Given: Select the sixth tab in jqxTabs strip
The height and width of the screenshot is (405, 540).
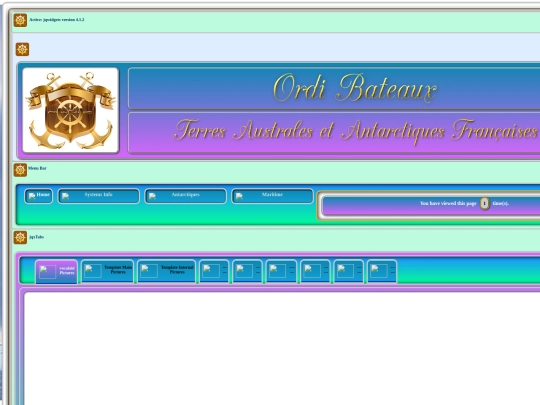Looking at the screenshot, I should pyautogui.click(x=281, y=271).
